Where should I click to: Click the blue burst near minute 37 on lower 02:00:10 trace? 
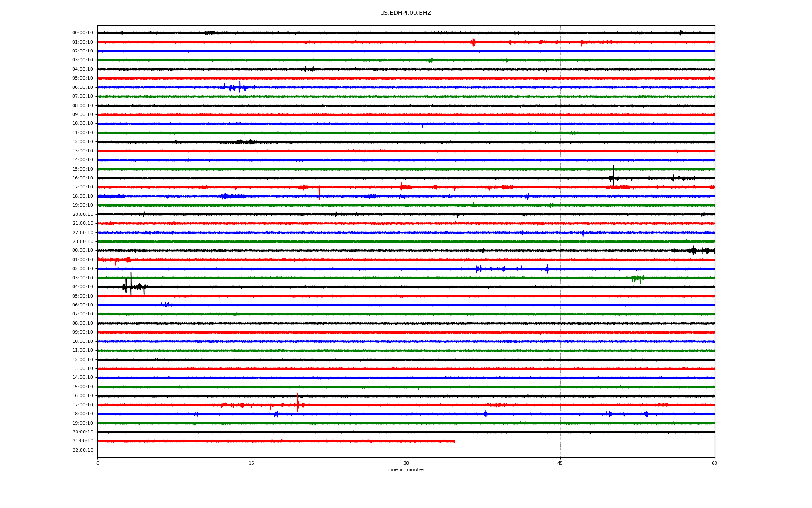coord(478,269)
